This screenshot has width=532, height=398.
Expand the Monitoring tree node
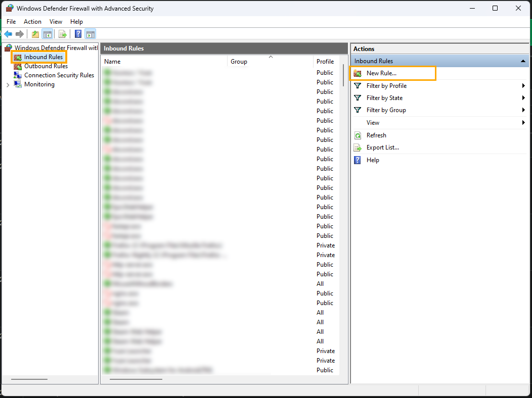coord(8,85)
